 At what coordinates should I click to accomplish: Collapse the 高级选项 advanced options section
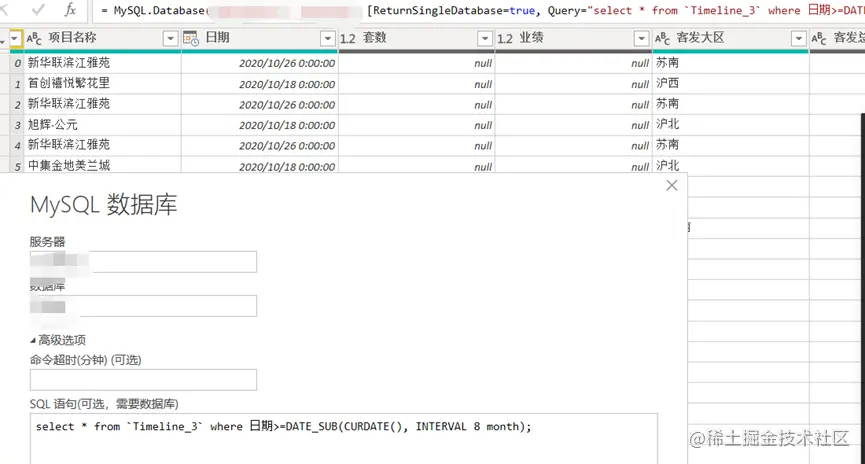(x=58, y=340)
